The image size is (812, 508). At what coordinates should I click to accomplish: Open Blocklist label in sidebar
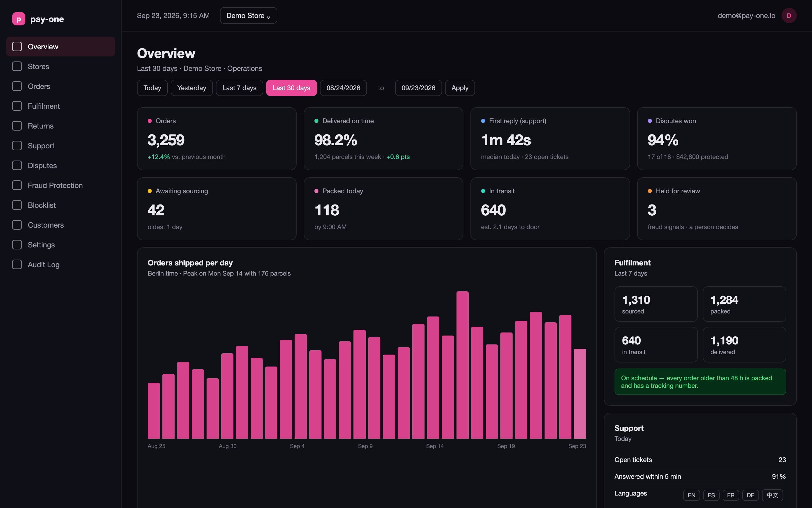click(x=42, y=205)
